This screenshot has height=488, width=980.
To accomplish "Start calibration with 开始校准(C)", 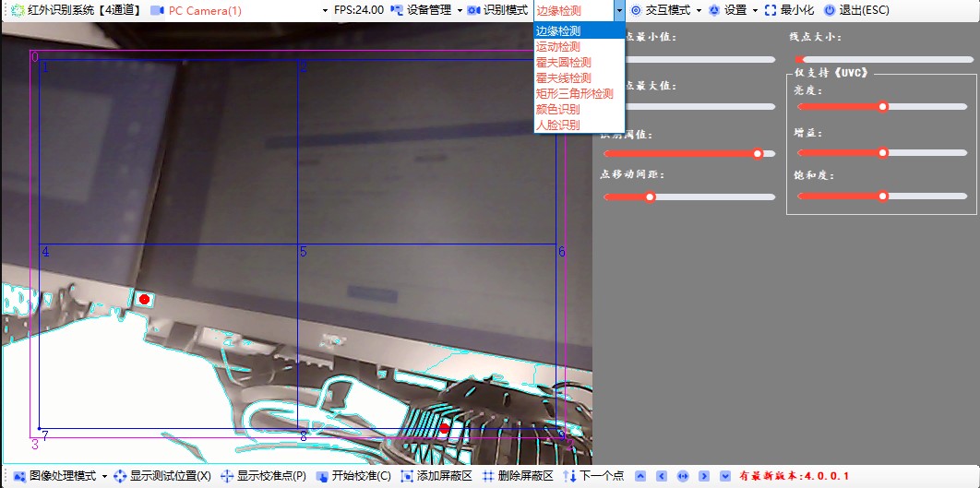I will pos(353,476).
